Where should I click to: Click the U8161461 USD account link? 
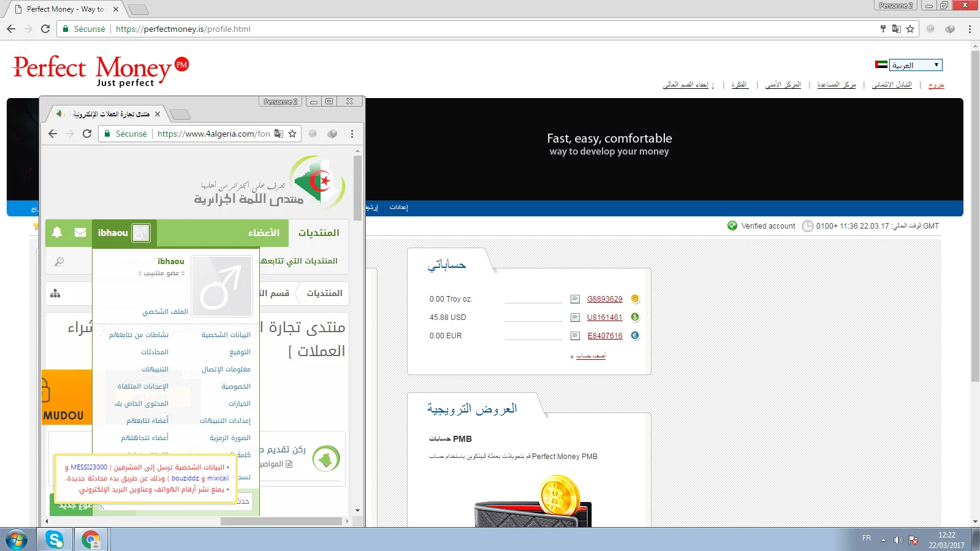(x=605, y=317)
